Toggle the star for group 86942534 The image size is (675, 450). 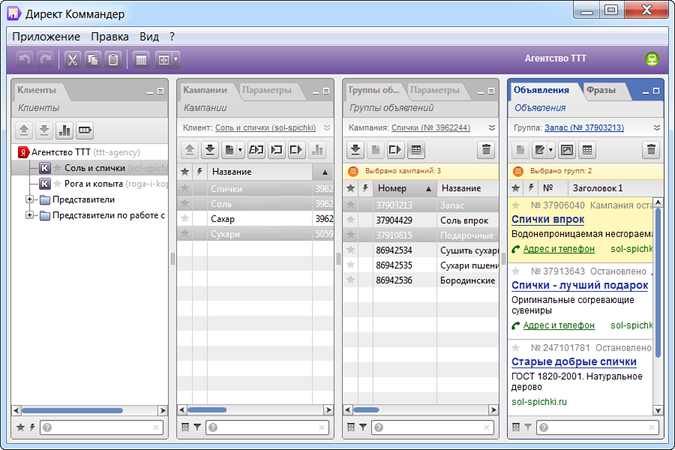350,250
